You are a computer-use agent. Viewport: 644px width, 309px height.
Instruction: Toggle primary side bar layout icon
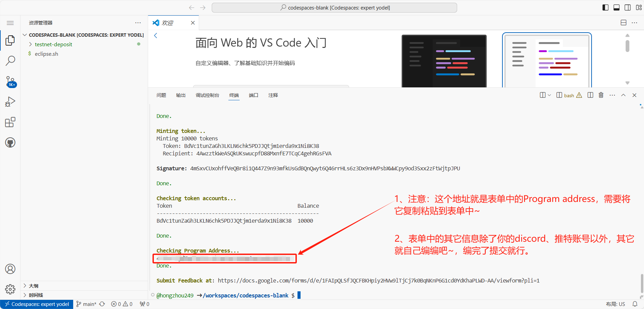pos(605,7)
